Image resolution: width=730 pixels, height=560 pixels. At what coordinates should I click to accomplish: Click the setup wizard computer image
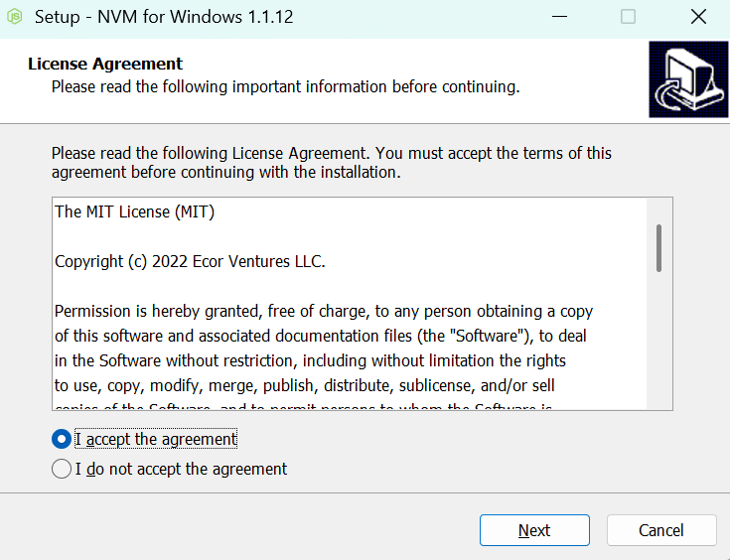coord(688,79)
